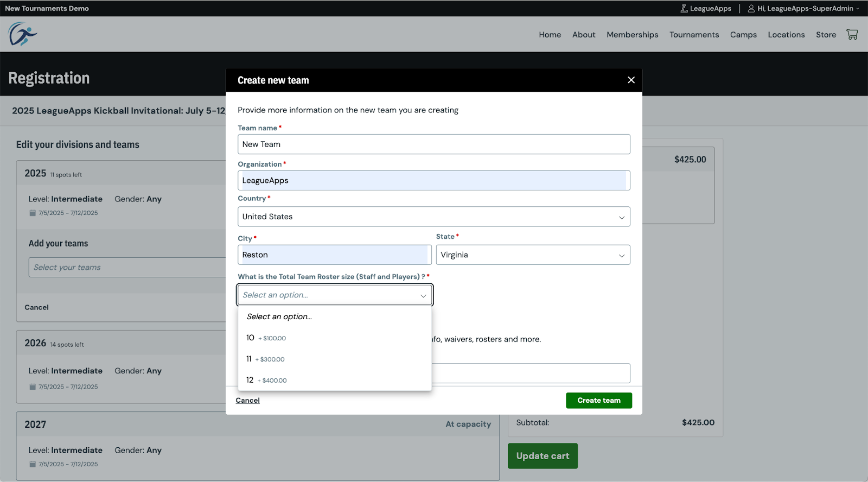This screenshot has width=868, height=482.
Task: Click the Update cart button
Action: point(542,456)
